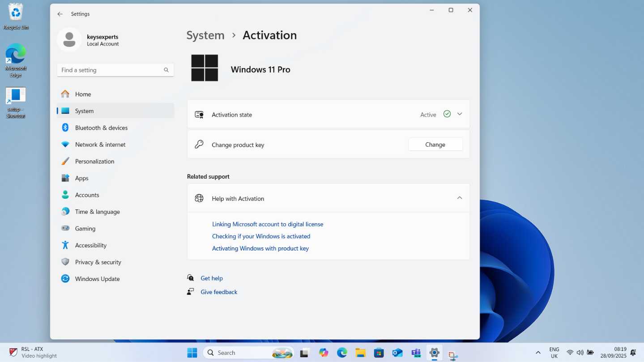Navigate to Time & language settings
The height and width of the screenshot is (362, 644).
tap(97, 212)
